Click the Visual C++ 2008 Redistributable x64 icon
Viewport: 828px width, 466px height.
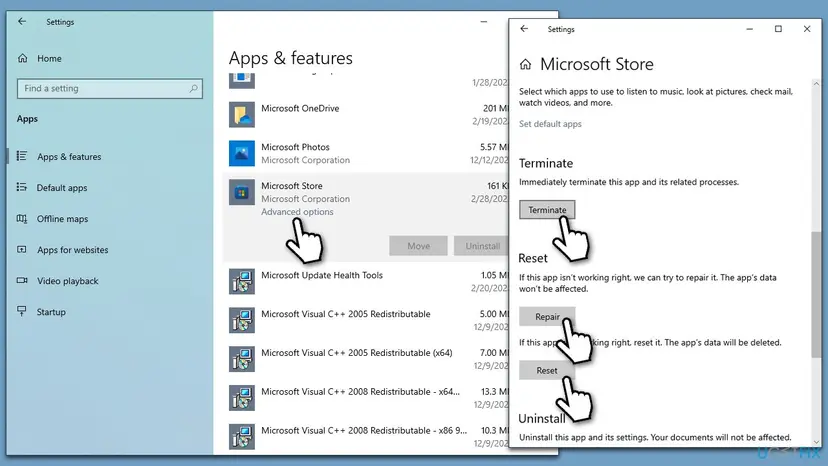click(x=242, y=398)
